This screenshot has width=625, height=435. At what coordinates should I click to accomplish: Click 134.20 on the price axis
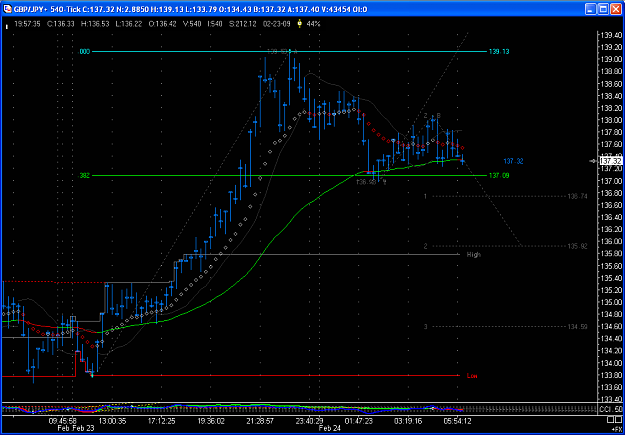pyautogui.click(x=611, y=351)
